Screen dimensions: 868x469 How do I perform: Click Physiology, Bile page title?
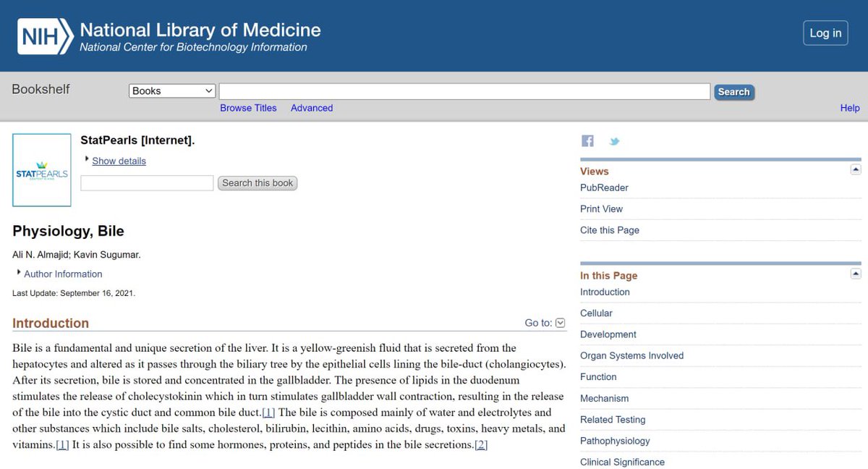(68, 231)
